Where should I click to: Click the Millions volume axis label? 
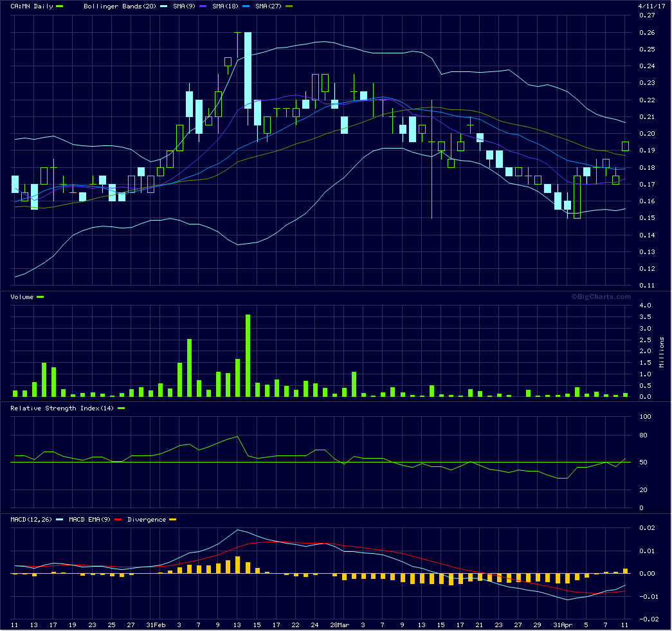[x=662, y=351]
